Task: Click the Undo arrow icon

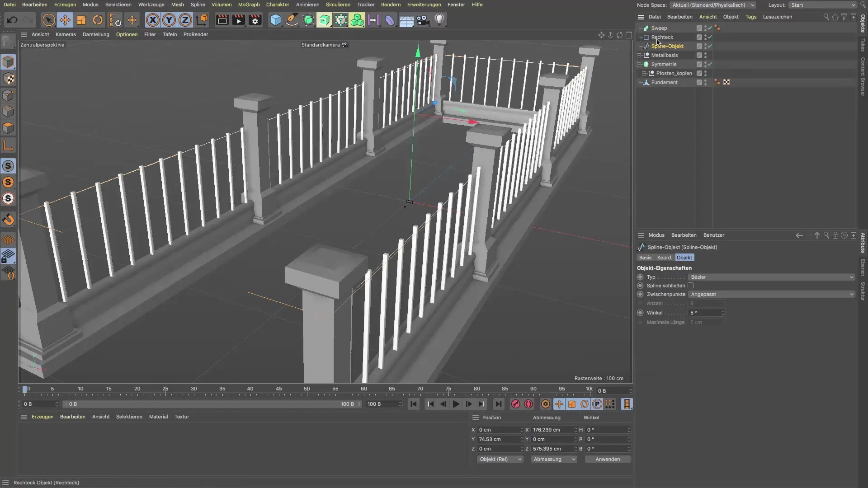Action: 12,20
